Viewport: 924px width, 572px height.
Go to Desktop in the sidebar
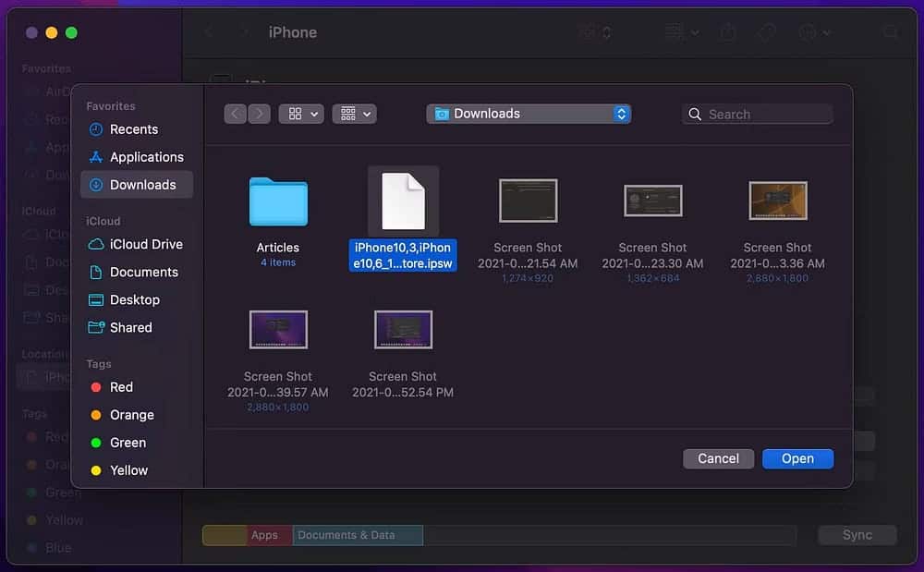click(x=134, y=299)
